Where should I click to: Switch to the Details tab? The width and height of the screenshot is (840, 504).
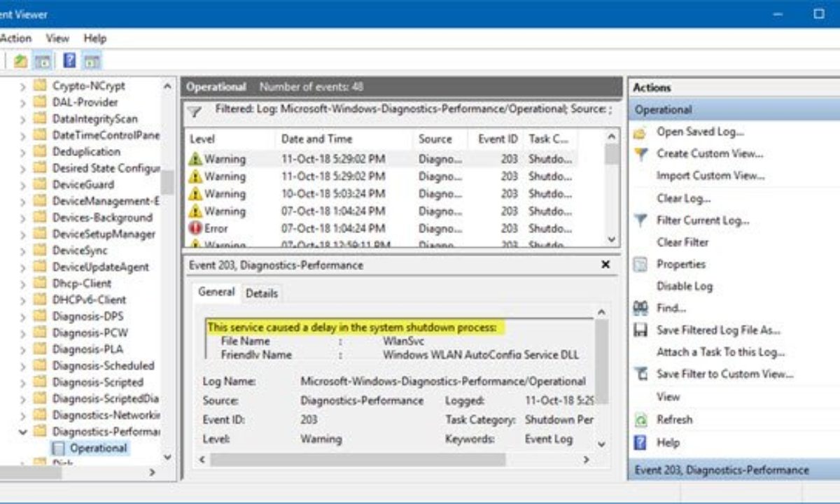coord(261,294)
